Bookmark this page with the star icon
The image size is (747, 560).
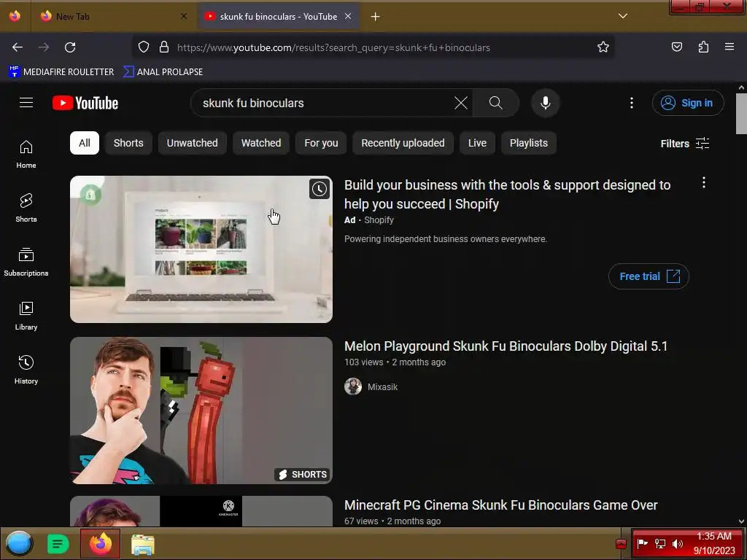603,47
